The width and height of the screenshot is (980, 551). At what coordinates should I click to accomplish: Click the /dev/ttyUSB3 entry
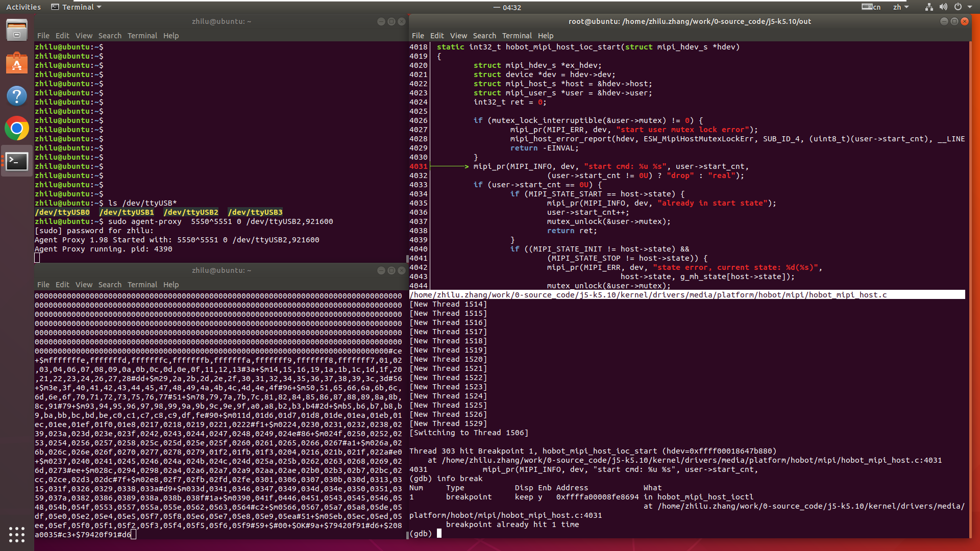pos(255,212)
